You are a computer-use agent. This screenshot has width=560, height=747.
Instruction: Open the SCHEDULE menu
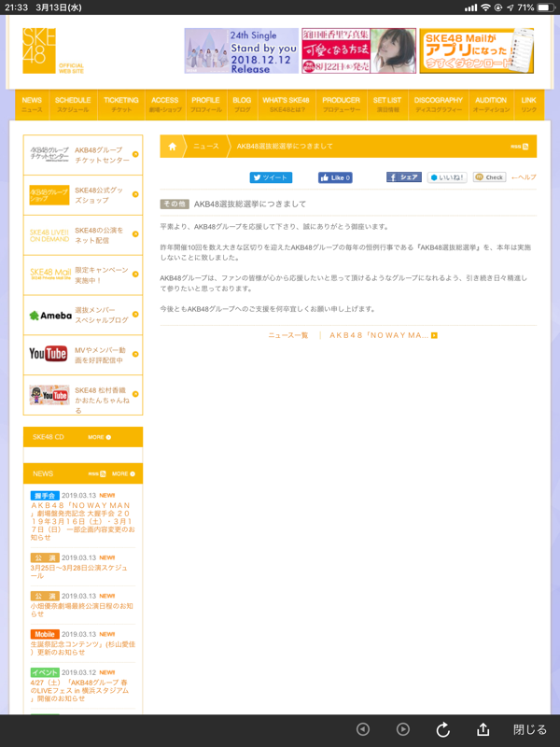point(73,105)
